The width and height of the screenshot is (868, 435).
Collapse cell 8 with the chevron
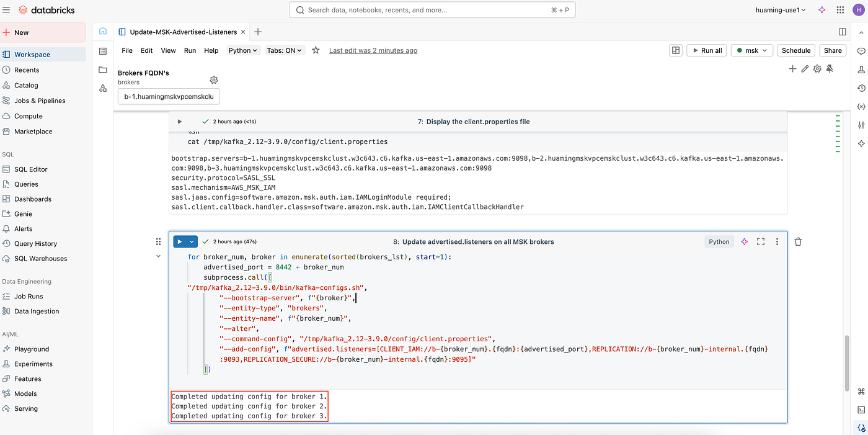[x=157, y=256]
